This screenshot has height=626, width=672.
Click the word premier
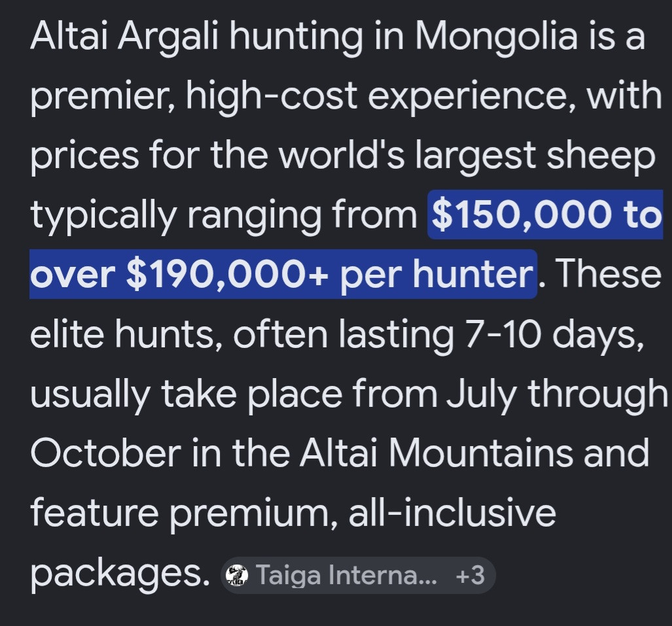point(99,96)
